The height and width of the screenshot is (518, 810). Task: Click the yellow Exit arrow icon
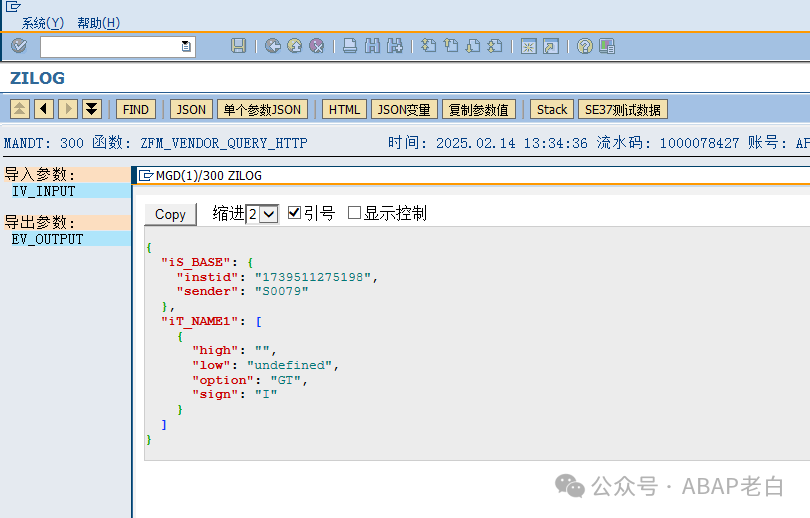(294, 46)
